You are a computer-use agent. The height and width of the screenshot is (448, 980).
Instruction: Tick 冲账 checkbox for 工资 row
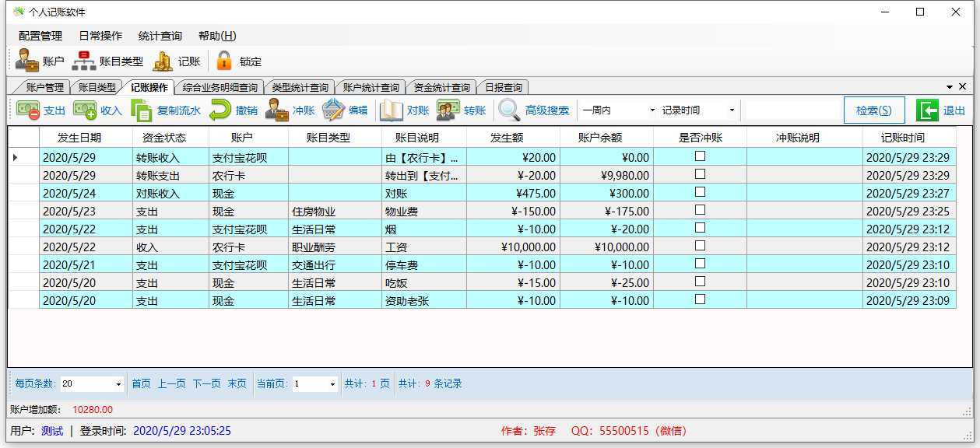tap(700, 246)
